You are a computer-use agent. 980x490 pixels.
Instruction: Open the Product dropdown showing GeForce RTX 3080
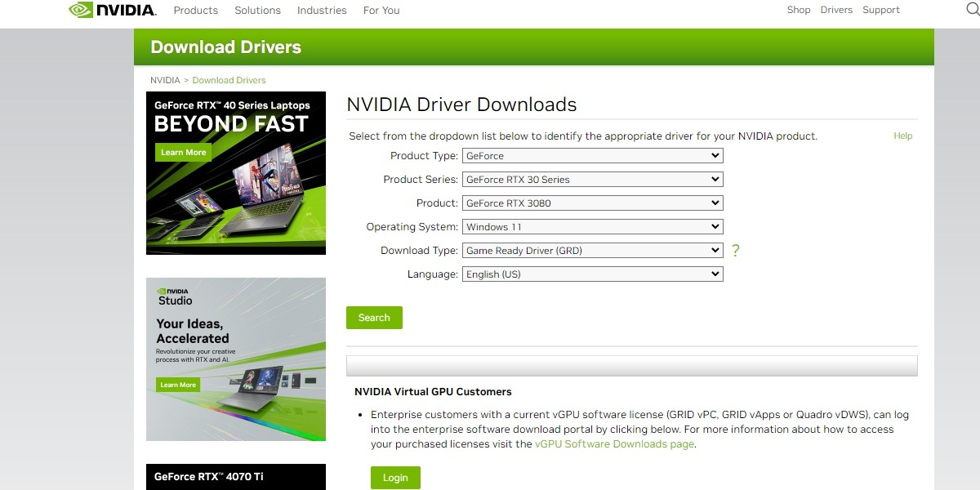pyautogui.click(x=592, y=203)
